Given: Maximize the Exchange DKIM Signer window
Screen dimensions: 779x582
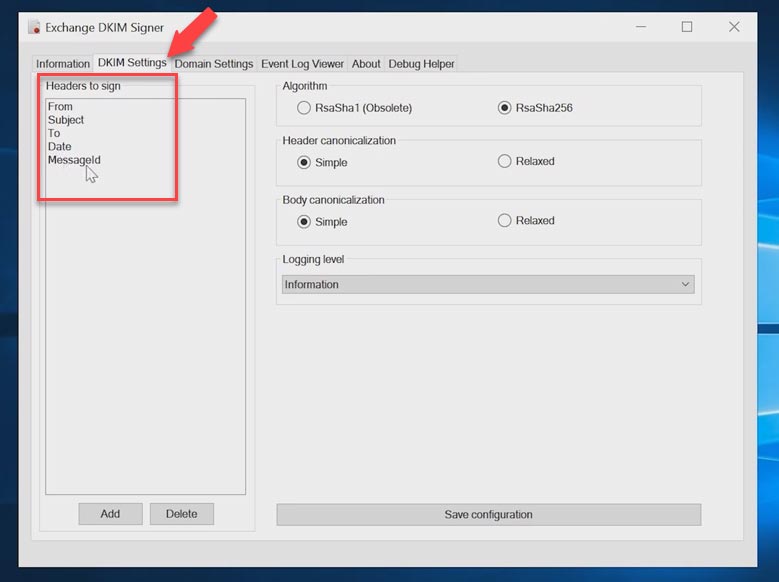Looking at the screenshot, I should [687, 27].
